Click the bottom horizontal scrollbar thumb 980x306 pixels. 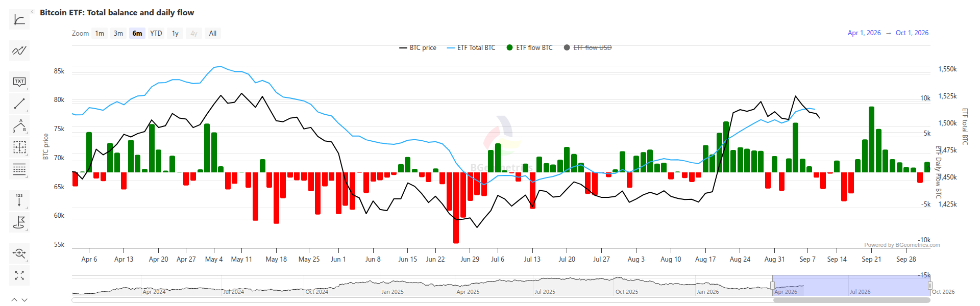(x=851, y=300)
